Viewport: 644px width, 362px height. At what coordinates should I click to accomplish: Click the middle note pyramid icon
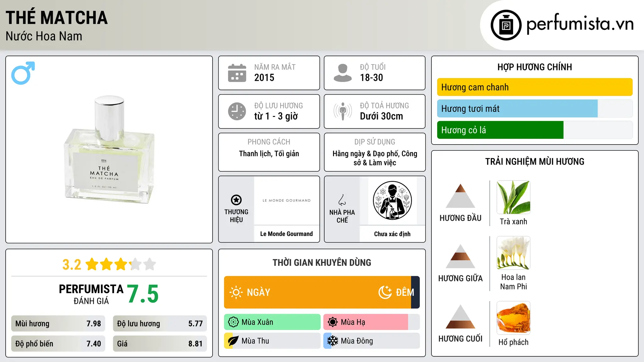click(x=460, y=256)
